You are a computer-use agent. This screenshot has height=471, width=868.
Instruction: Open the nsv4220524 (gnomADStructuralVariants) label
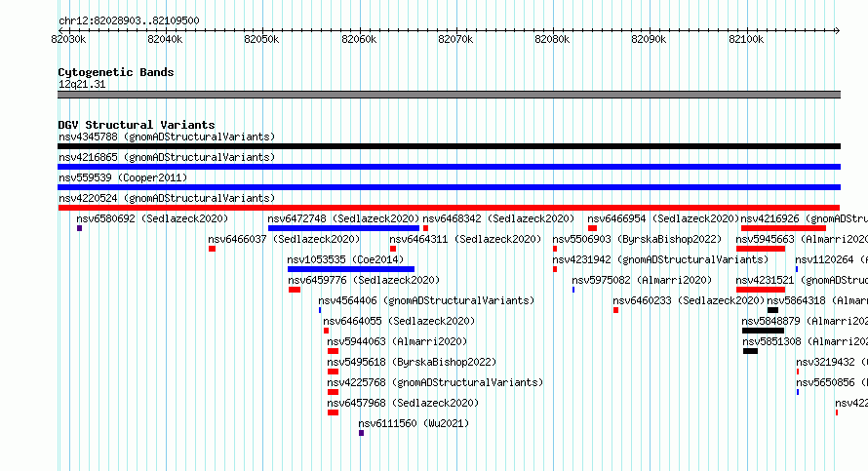tap(167, 198)
